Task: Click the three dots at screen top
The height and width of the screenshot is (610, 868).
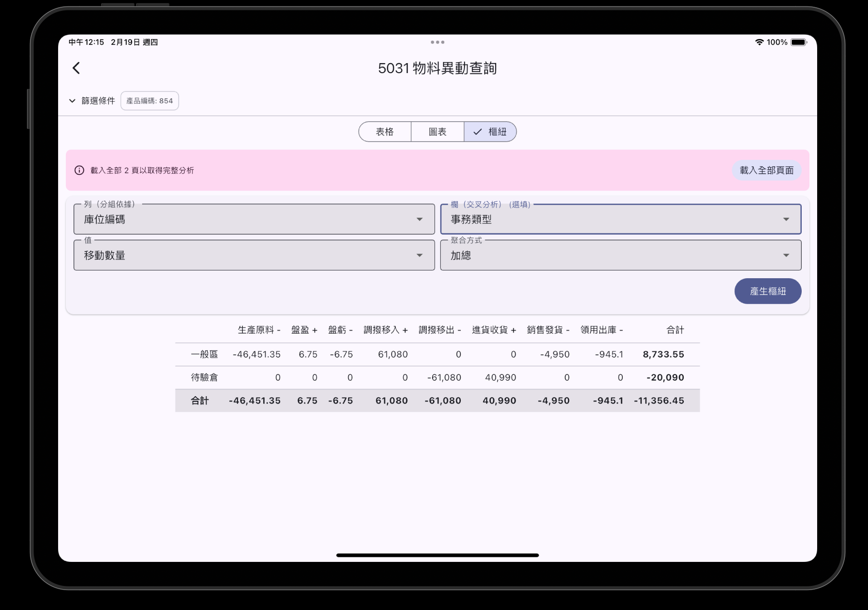Action: pos(437,42)
